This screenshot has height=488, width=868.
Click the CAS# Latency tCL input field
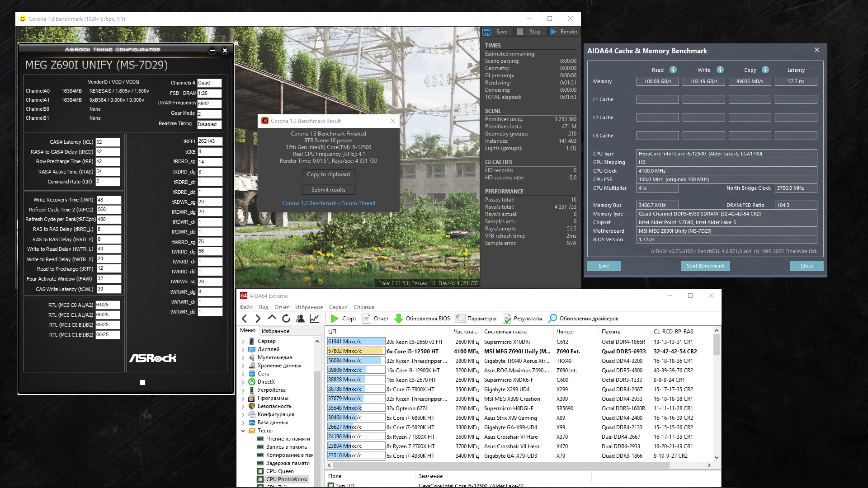107,142
